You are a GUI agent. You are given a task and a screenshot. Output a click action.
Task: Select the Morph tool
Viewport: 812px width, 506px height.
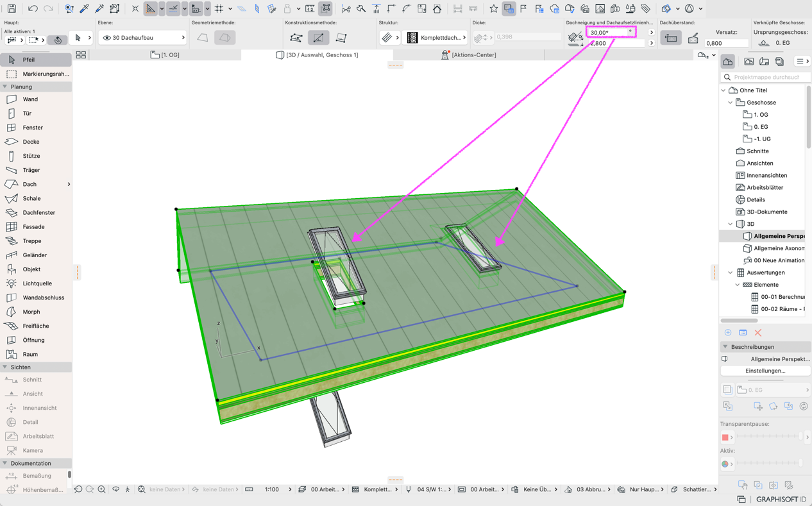(36, 312)
